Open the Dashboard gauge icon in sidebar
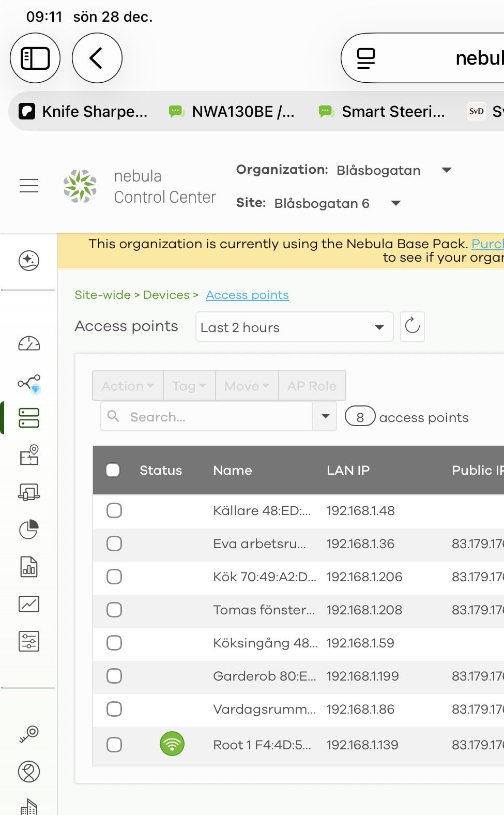Viewport: 504px width, 815px height. 29,343
